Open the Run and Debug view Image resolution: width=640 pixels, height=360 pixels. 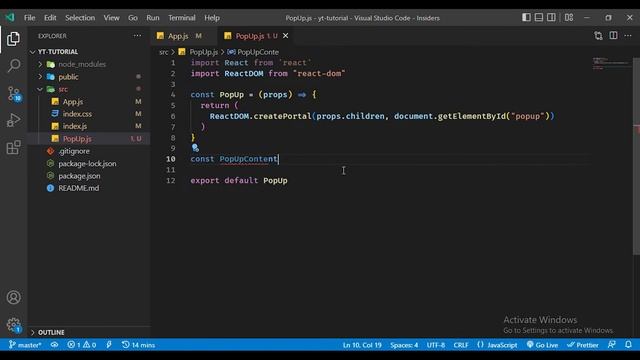pos(13,120)
